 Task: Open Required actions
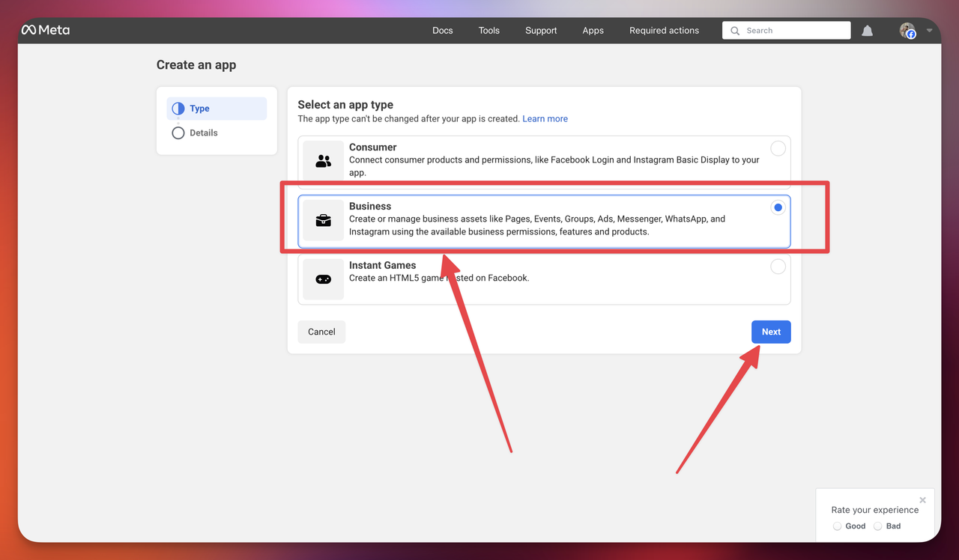[x=664, y=31]
